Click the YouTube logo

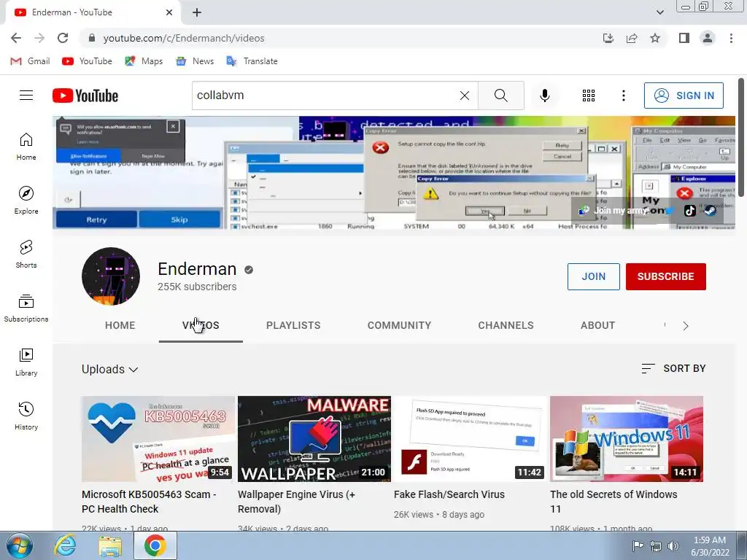pyautogui.click(x=85, y=96)
